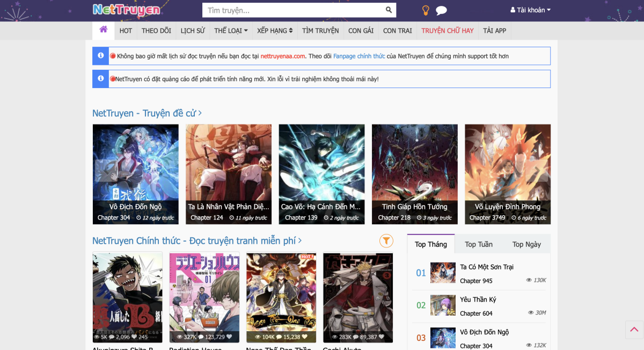Select the Top Ngày tab
The image size is (644, 350).
(526, 244)
